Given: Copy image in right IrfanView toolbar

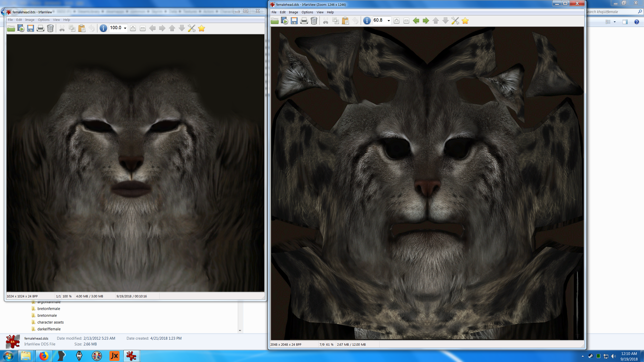Looking at the screenshot, I should click(x=336, y=21).
